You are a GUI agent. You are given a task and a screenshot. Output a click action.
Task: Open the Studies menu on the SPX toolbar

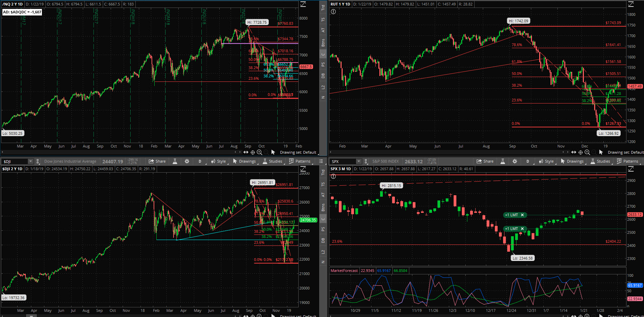[600, 161]
